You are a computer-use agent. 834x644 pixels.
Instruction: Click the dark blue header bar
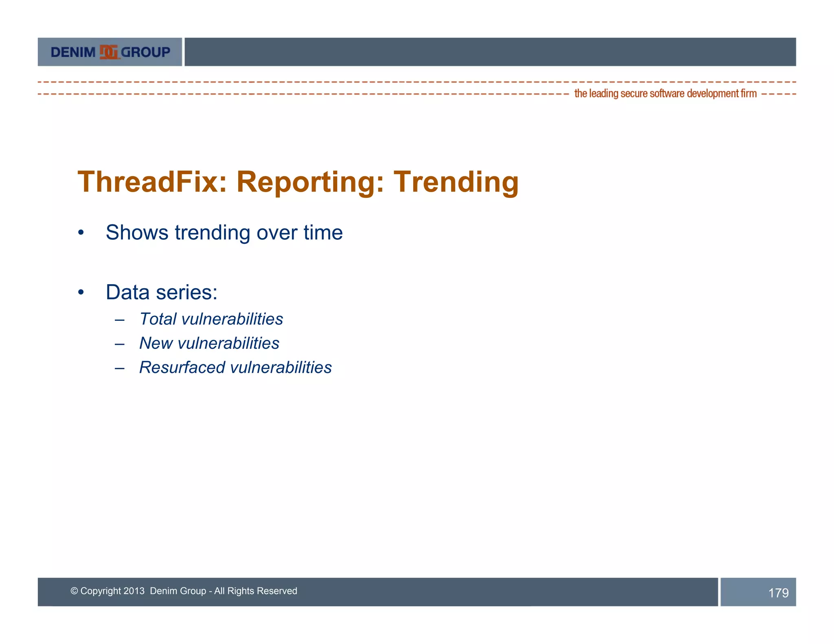point(490,52)
